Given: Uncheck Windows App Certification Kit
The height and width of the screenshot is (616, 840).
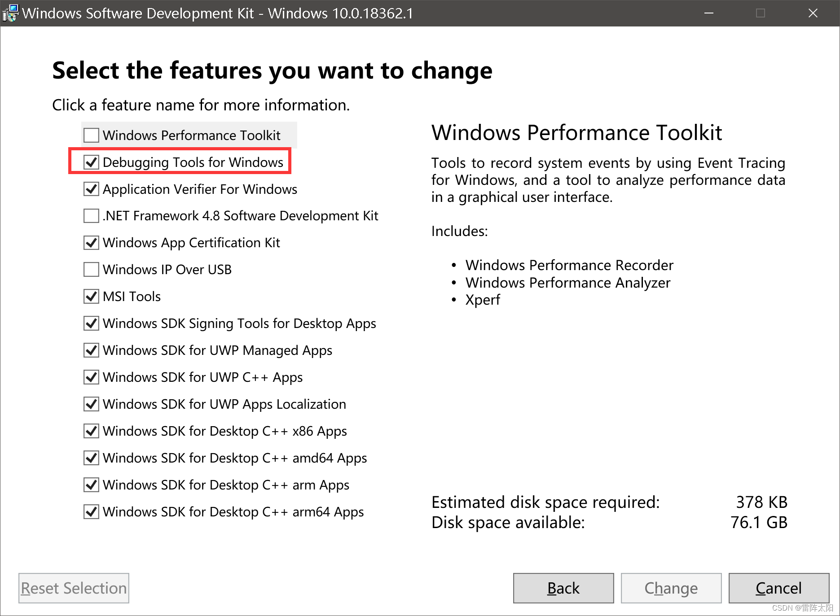Looking at the screenshot, I should pos(91,242).
